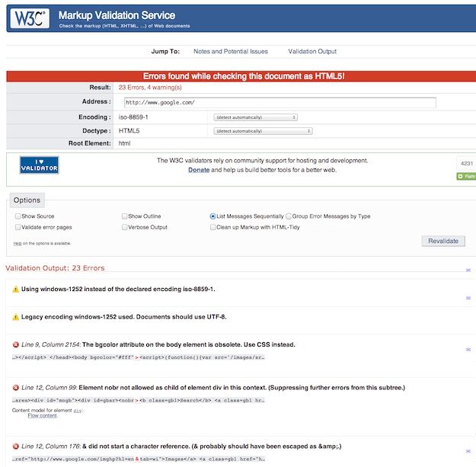Click the imghp href source code snippet
The width and height of the screenshot is (476, 467).
pyautogui.click(x=138, y=459)
